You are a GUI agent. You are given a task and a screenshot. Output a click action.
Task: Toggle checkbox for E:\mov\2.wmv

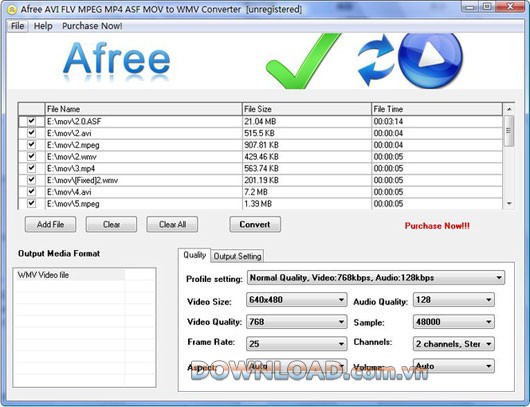point(31,156)
